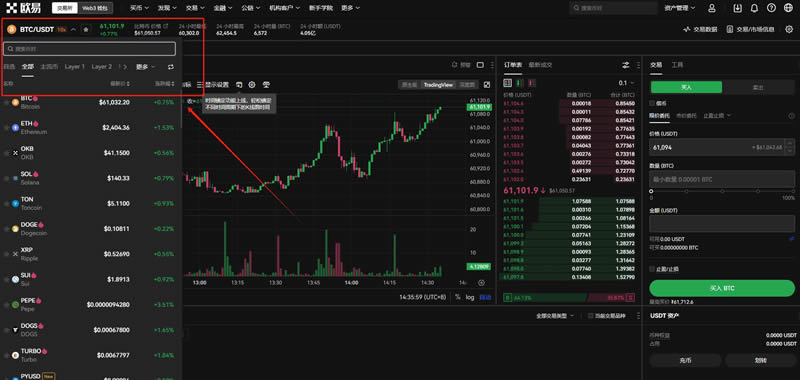Select the Layer 1 tab
Viewport: 800px width, 380px height.
tap(74, 67)
